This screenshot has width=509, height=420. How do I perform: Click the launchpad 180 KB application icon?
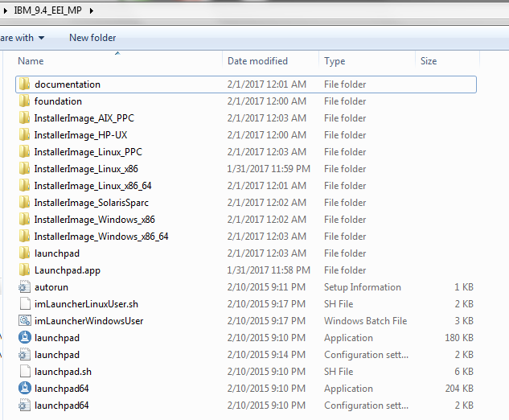point(24,338)
